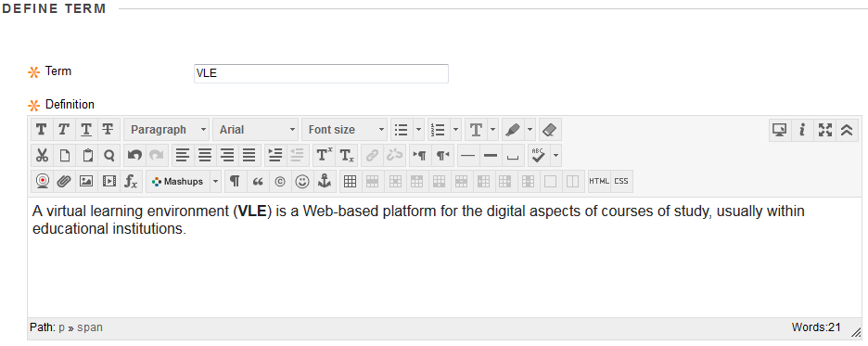Toggle italic text formatting
Image resolution: width=868 pixels, height=346 pixels.
(64, 130)
